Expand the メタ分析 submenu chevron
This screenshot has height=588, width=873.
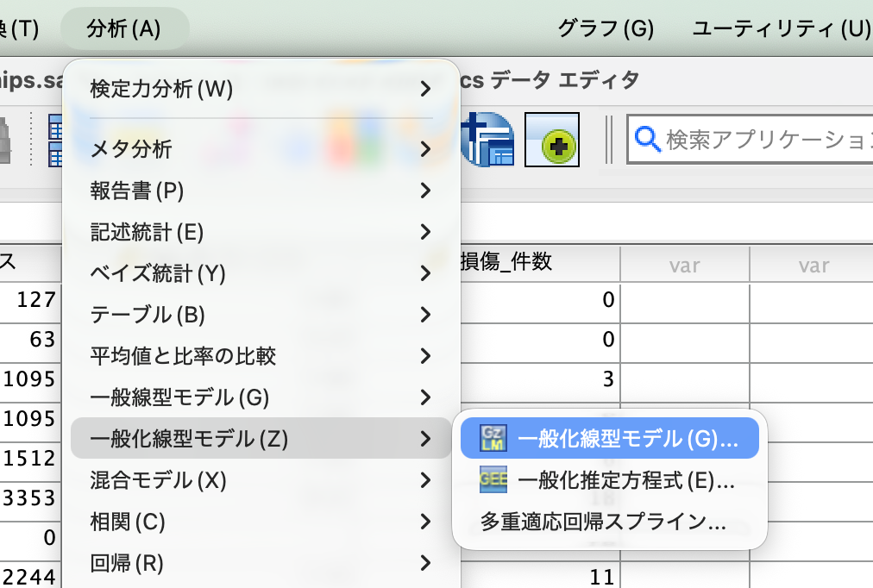(x=425, y=149)
